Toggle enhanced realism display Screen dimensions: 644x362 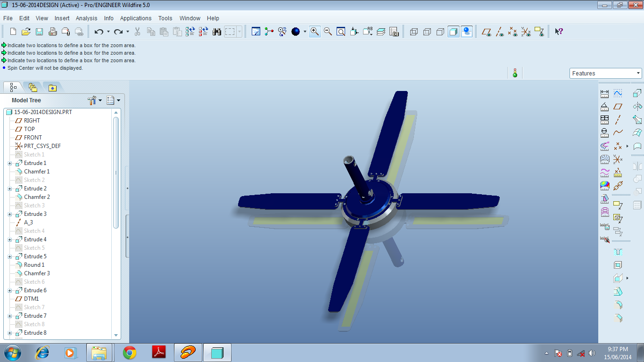[x=467, y=32]
